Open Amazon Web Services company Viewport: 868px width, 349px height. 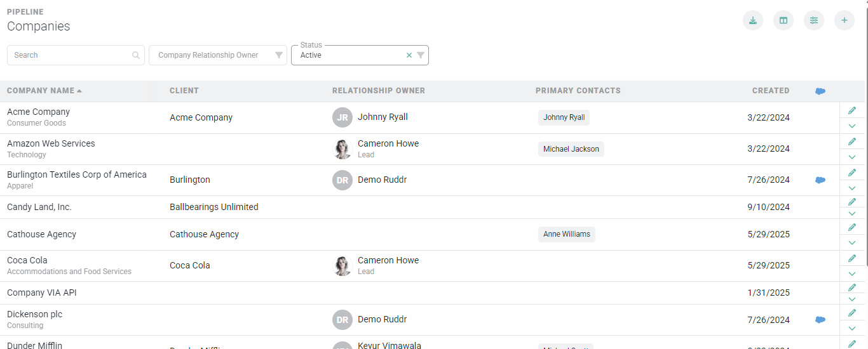[51, 143]
